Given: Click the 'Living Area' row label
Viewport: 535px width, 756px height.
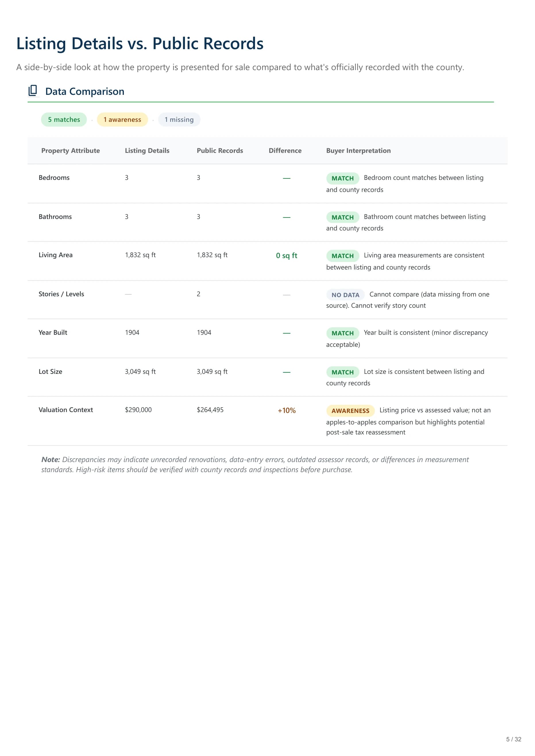Looking at the screenshot, I should coord(55,255).
